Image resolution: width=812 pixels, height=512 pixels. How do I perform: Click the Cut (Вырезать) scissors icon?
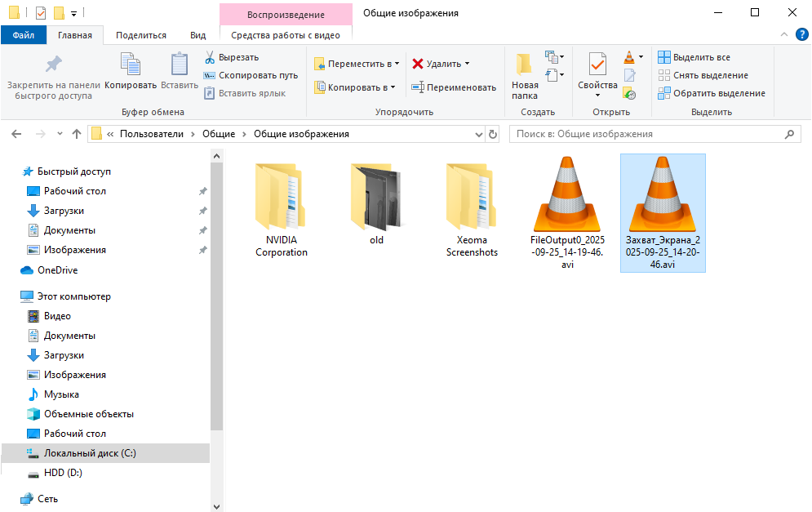210,57
